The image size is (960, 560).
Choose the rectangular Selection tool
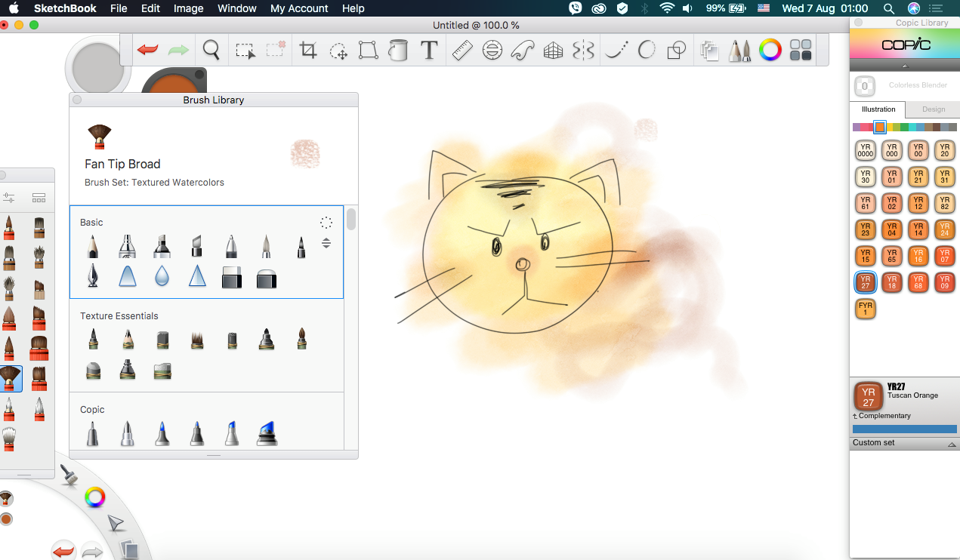245,51
